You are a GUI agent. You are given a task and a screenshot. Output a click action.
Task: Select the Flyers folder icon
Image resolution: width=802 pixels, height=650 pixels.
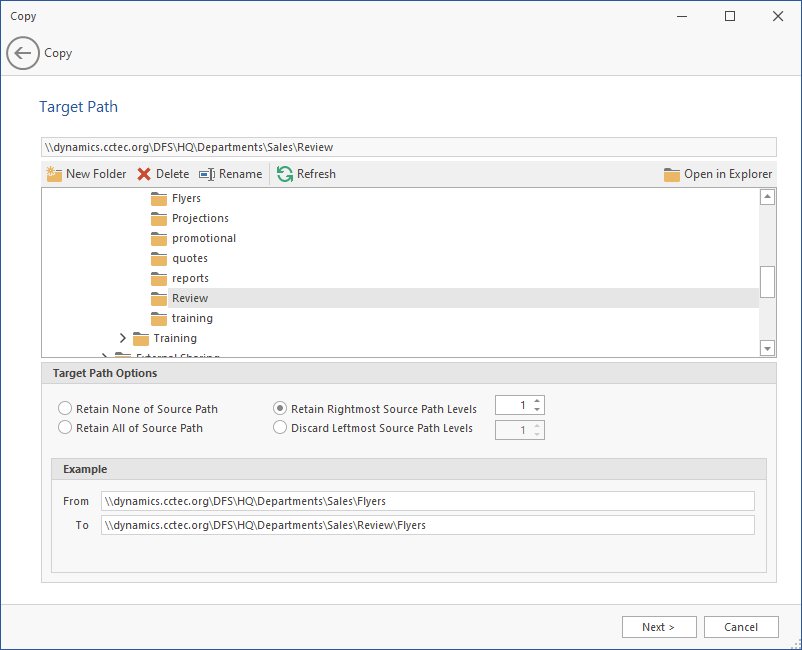(x=159, y=198)
